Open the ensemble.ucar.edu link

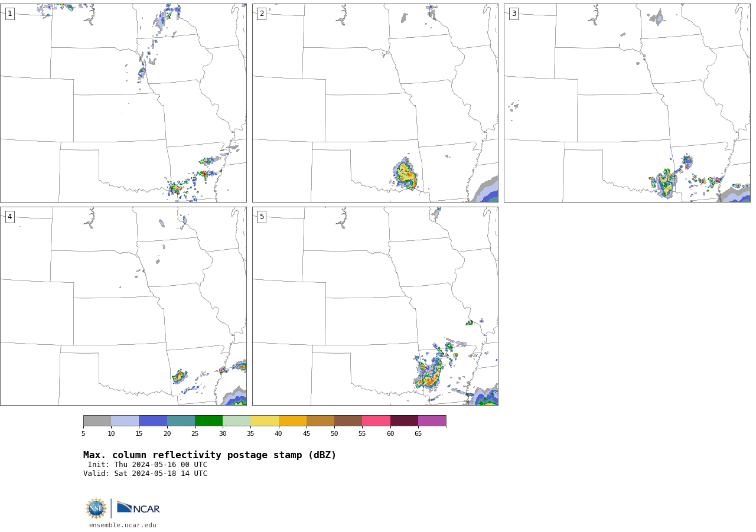(x=123, y=526)
